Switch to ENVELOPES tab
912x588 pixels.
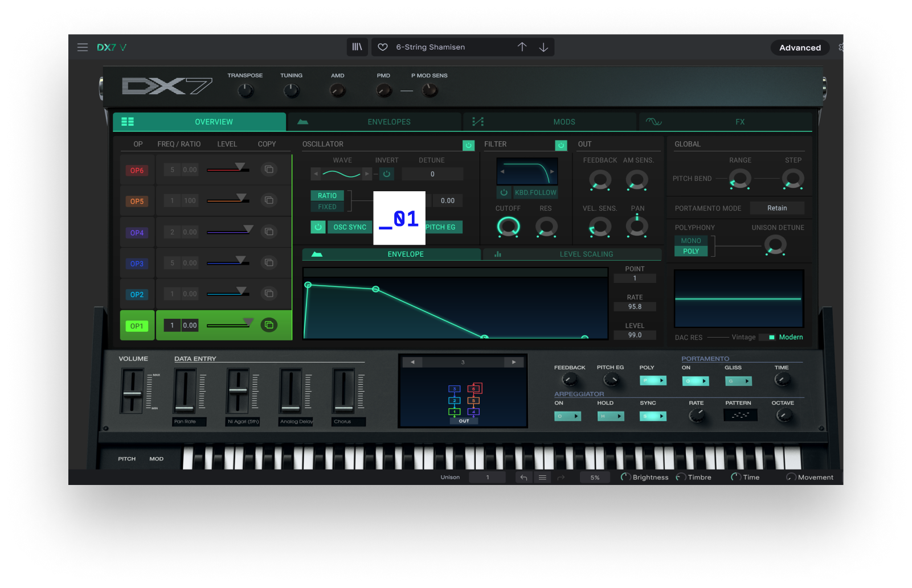pos(375,122)
